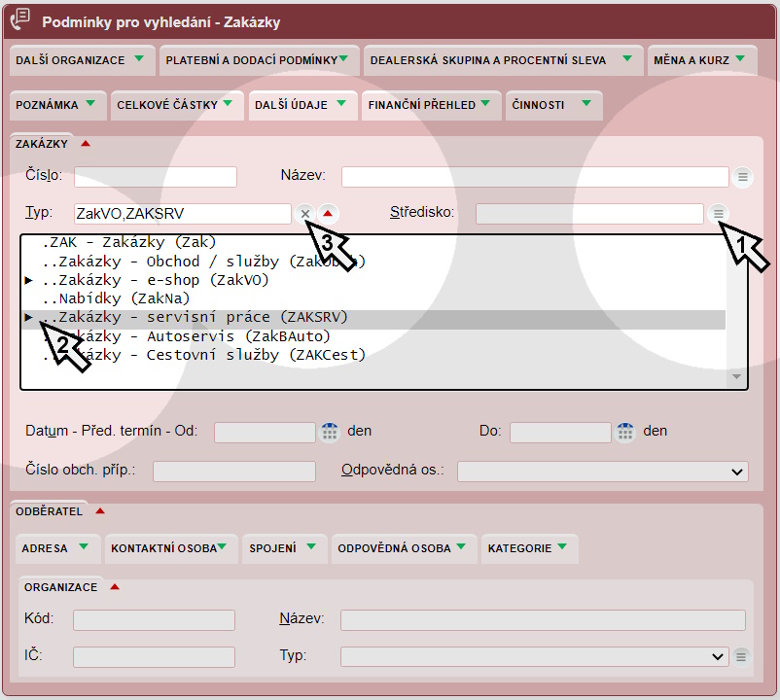The image size is (780, 700).
Task: Open the KONTAKTNÍ OSOBA section
Action: point(171,548)
